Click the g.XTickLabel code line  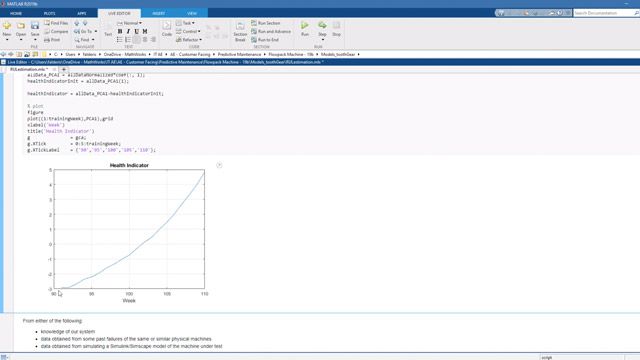click(91, 150)
